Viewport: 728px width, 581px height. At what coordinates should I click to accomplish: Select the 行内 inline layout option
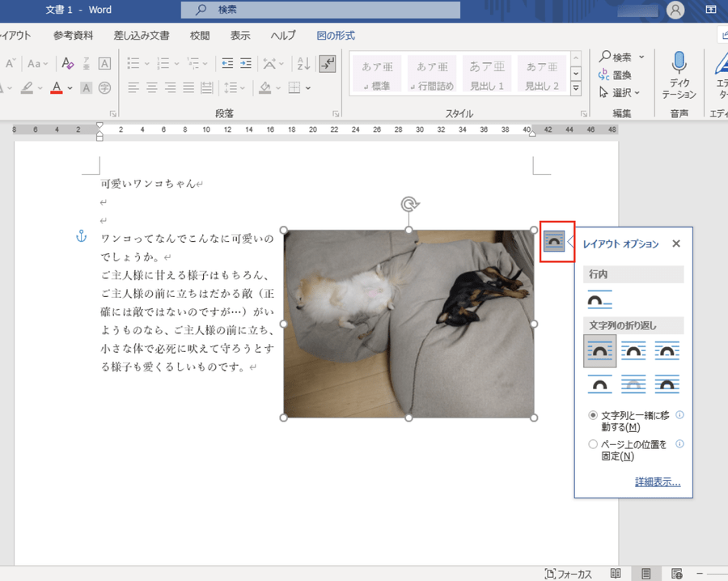point(599,299)
